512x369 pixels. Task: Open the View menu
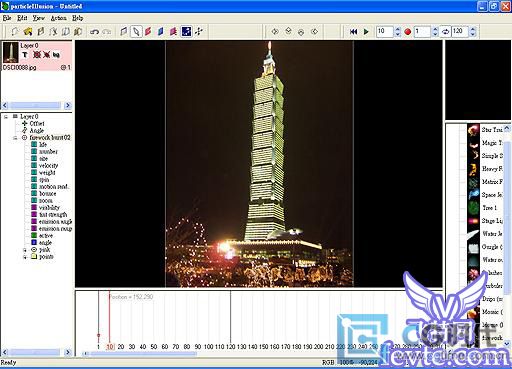[39, 18]
